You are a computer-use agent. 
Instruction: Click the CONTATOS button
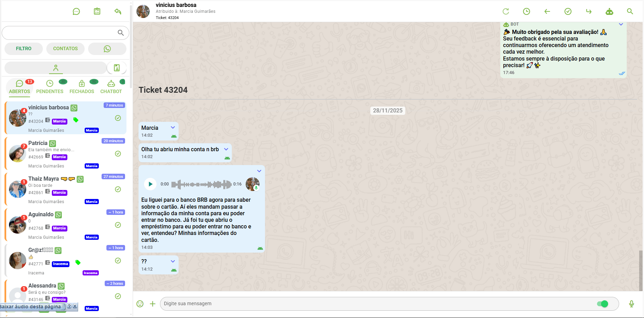coord(65,49)
